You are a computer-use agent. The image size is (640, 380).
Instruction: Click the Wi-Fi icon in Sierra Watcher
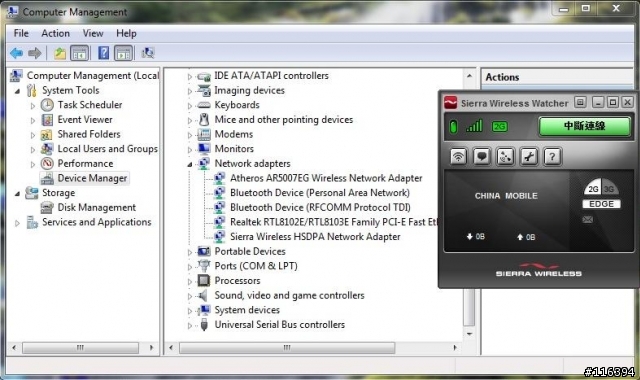pyautogui.click(x=458, y=157)
